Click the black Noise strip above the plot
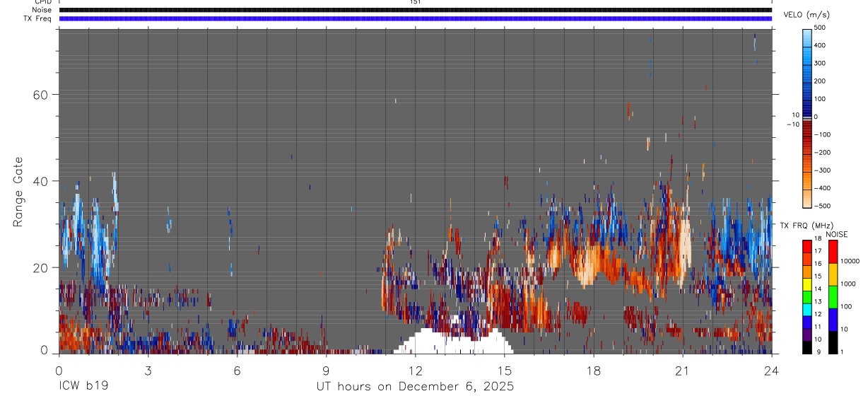This screenshot has height=401, width=868. pos(415,10)
